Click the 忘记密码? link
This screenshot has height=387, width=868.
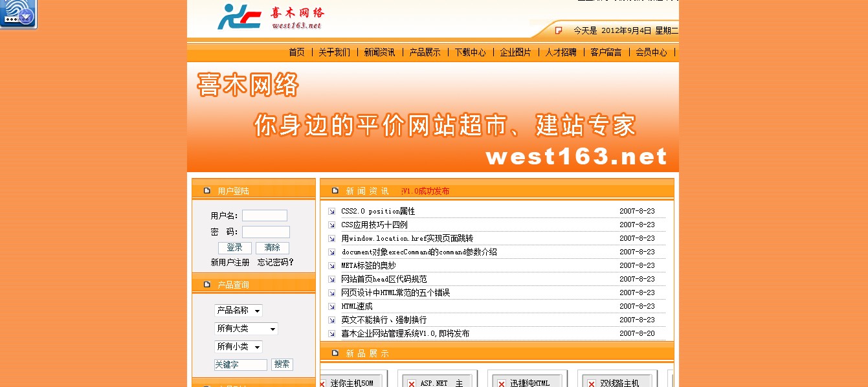point(276,263)
